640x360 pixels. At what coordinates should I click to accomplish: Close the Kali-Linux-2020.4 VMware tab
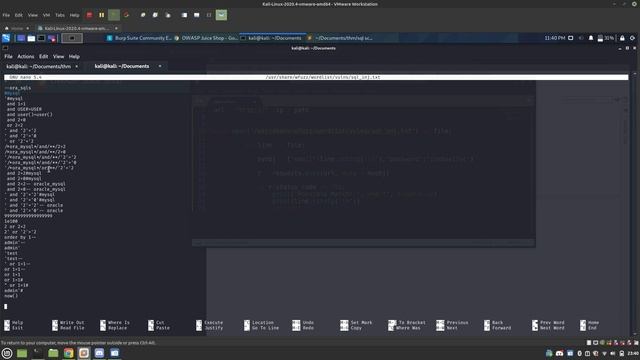click(x=116, y=28)
